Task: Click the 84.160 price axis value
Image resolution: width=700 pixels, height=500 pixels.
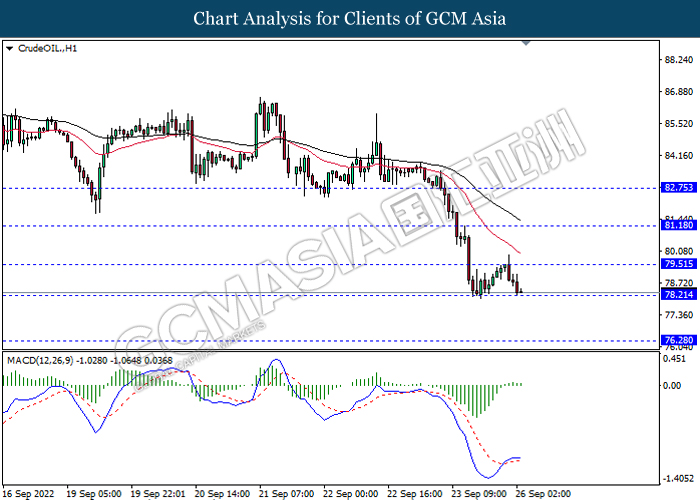Action: click(679, 155)
